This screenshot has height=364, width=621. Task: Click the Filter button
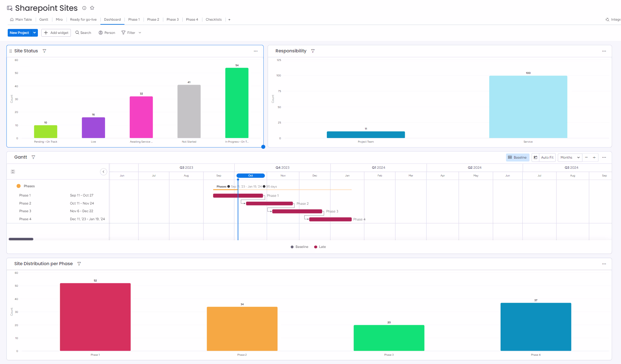[128, 33]
